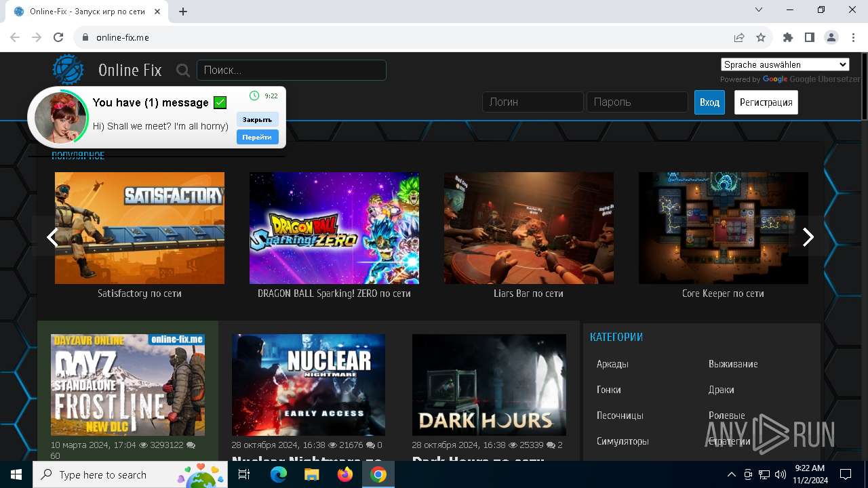Open File Explorer from the taskbar
The width and height of the screenshot is (868, 488).
coord(311,474)
